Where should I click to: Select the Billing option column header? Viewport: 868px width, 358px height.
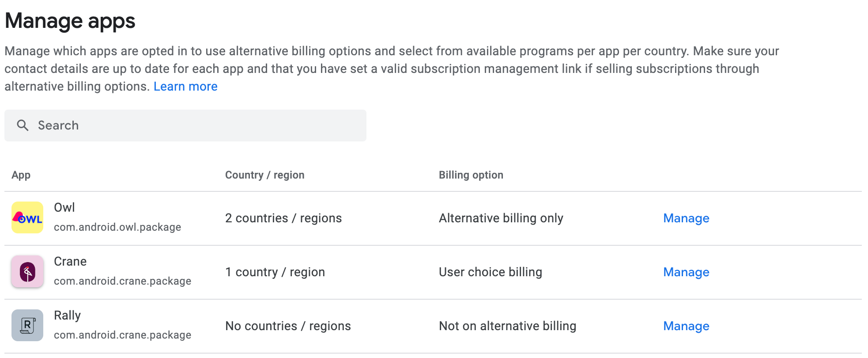coord(471,175)
